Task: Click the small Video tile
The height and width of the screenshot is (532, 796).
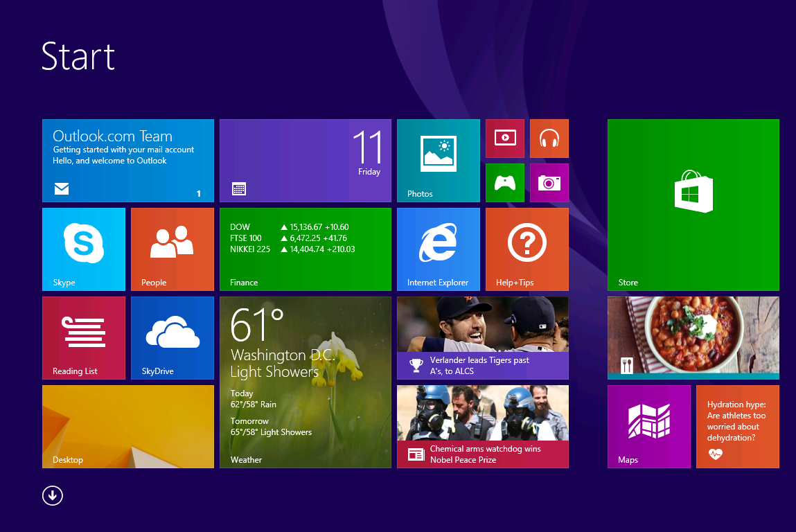Action: (505, 139)
